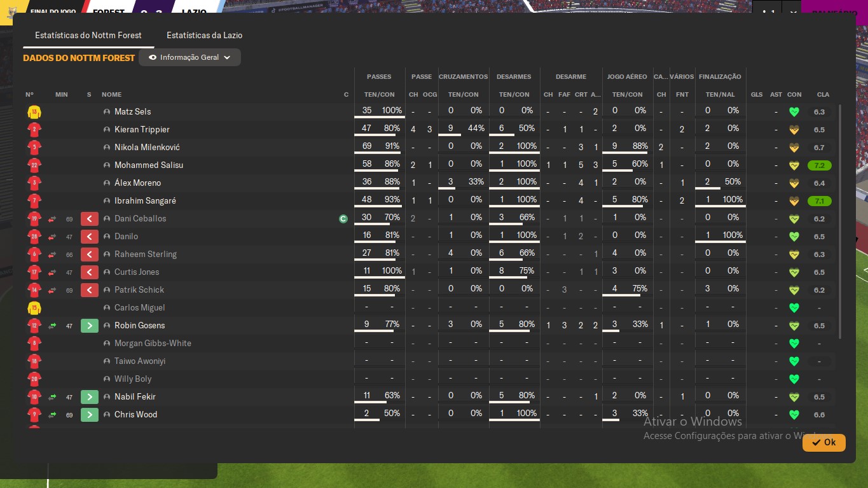868x488 pixels.
Task: Open Raheem Sterling player name
Action: tap(146, 254)
